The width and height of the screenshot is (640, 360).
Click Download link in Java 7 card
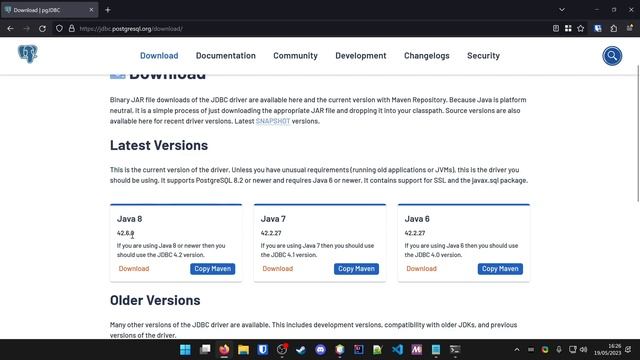[x=278, y=269]
